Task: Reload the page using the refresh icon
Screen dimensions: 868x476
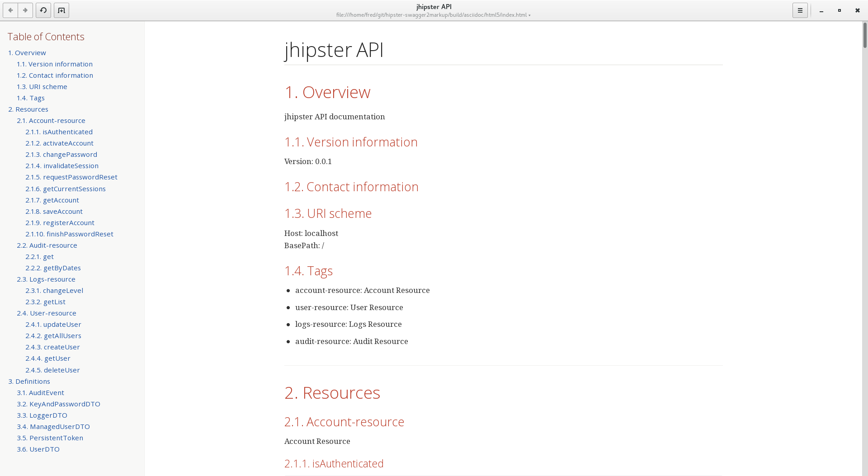Action: click(x=43, y=10)
